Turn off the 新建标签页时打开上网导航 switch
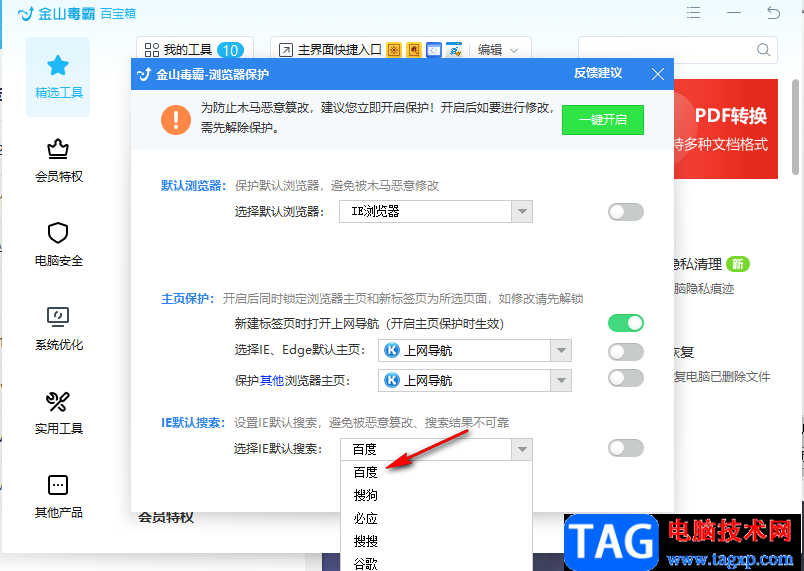This screenshot has height=571, width=804. [x=626, y=323]
